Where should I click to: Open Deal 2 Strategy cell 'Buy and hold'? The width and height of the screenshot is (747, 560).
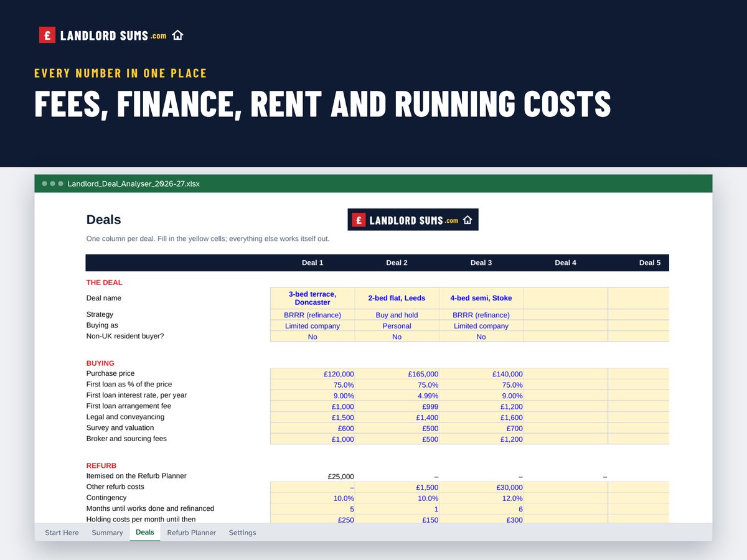coord(397,315)
